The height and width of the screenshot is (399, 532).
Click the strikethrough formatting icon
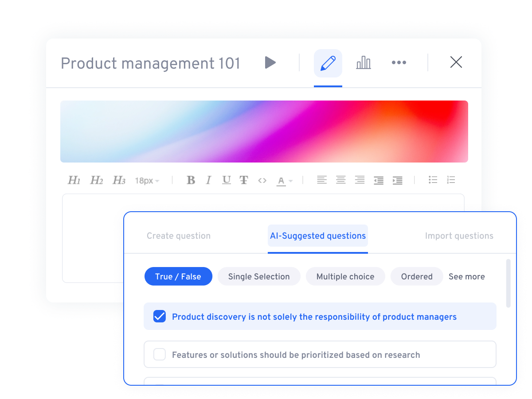[x=244, y=180]
